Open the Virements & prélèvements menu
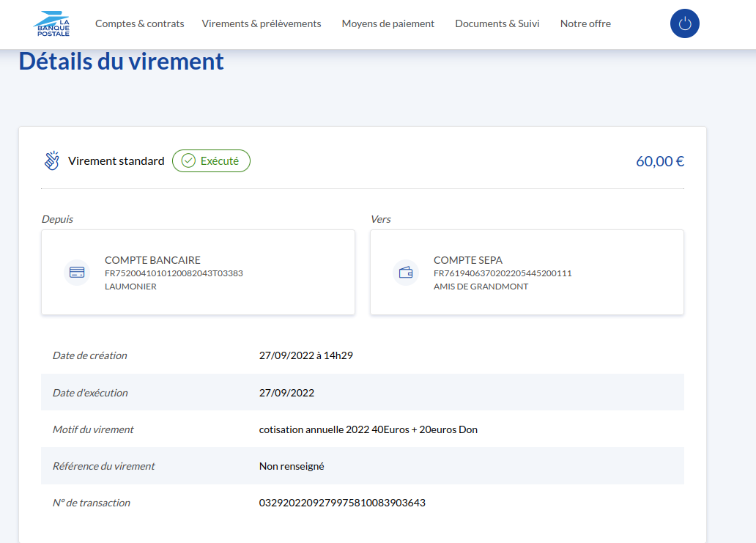Screen dimensions: 756x543 coord(262,23)
